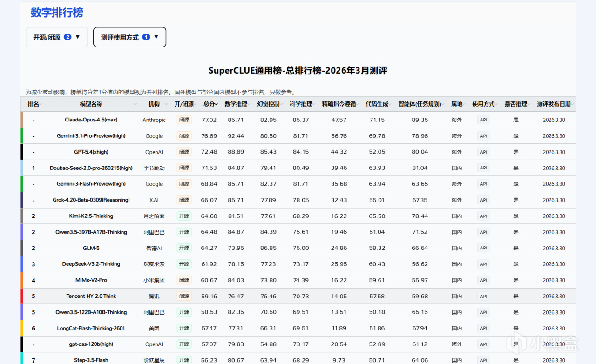Click the 深度求索 organization cell
The image size is (596, 364).
click(154, 264)
